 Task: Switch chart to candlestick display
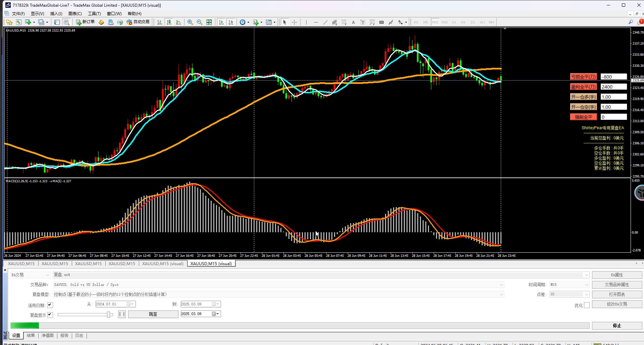coord(169,22)
